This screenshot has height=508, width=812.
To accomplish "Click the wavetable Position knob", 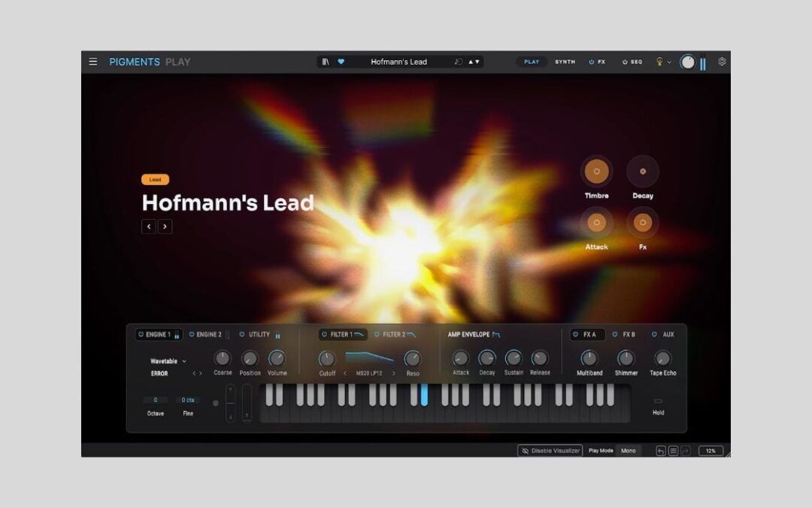I will click(x=250, y=358).
